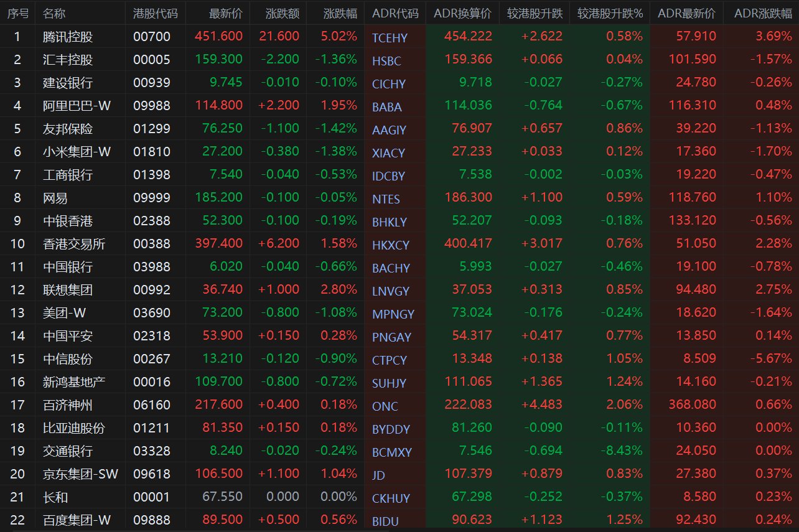799x532 pixels.
Task: Click the ADR ticker JD
Action: click(378, 475)
